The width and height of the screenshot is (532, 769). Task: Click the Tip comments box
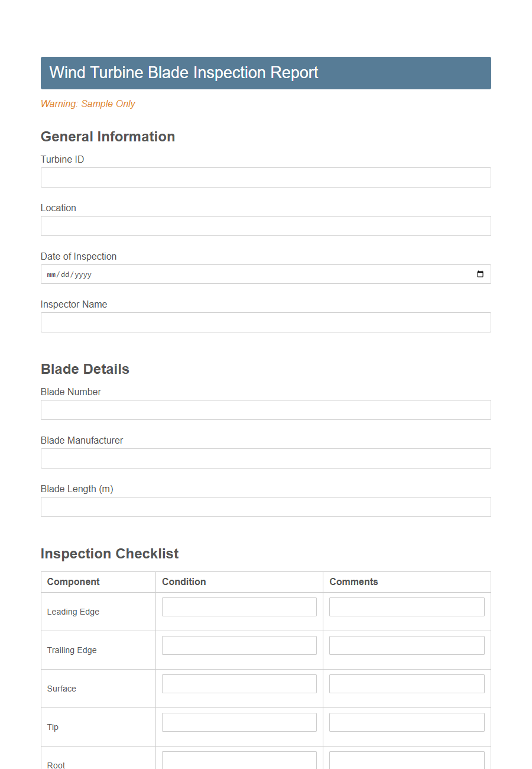tap(406, 722)
